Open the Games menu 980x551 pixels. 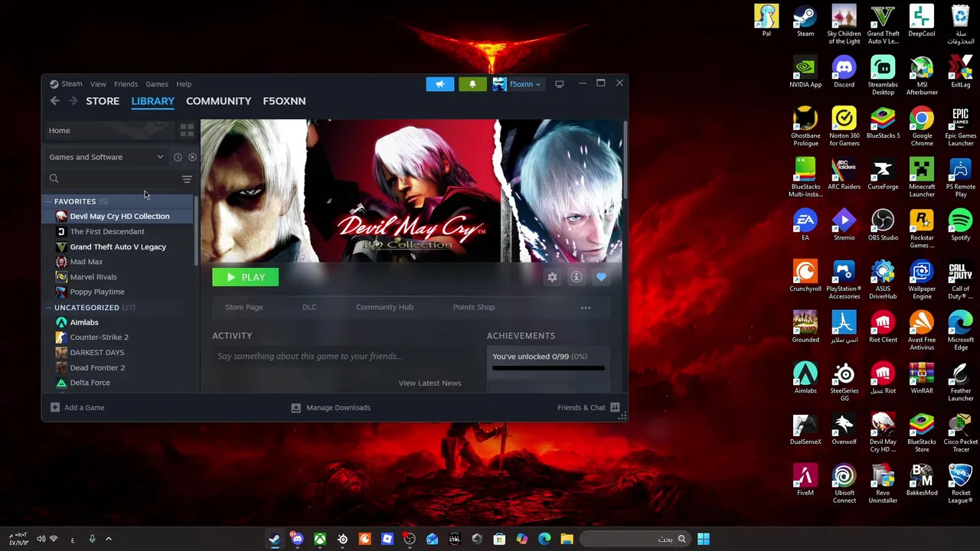(157, 84)
